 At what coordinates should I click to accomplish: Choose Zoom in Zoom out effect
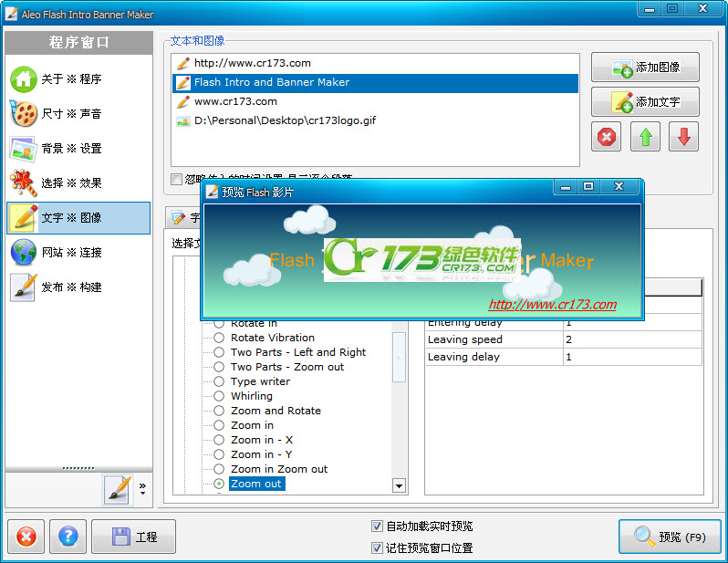[219, 469]
